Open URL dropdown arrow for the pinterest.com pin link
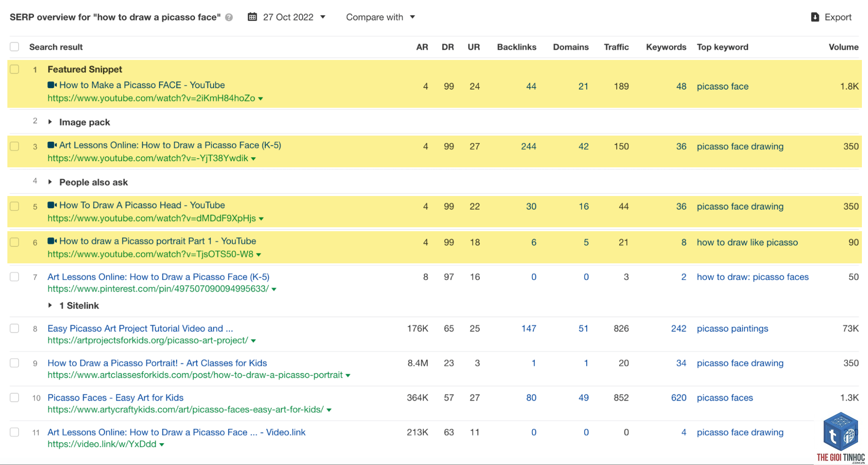The width and height of the screenshot is (868, 465). (x=274, y=289)
